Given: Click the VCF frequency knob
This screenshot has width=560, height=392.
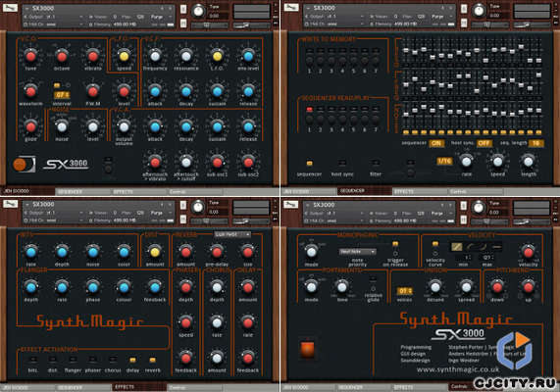Looking at the screenshot, I should click(155, 56).
